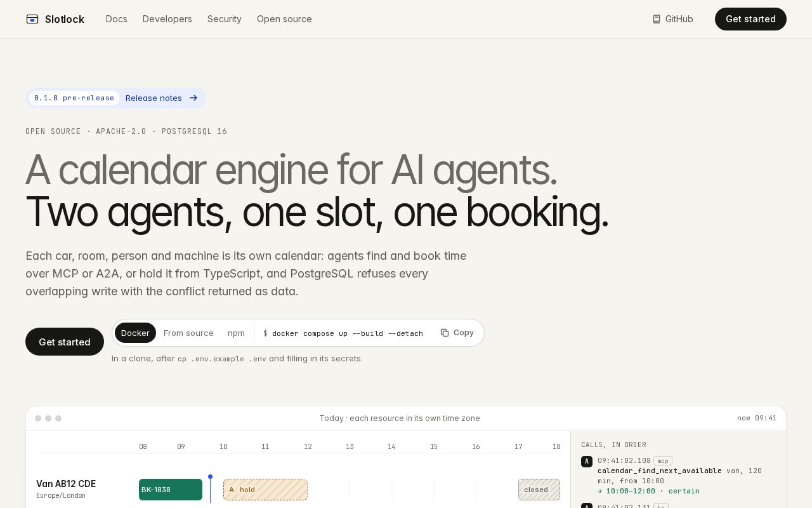The width and height of the screenshot is (812, 508).
Task: Switch to the From source tab
Action: 188,333
